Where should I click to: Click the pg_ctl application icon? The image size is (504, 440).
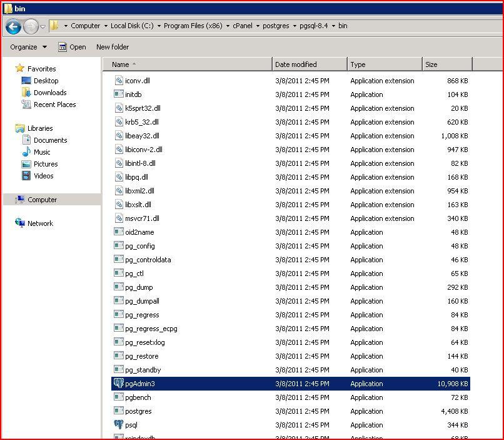click(x=119, y=273)
